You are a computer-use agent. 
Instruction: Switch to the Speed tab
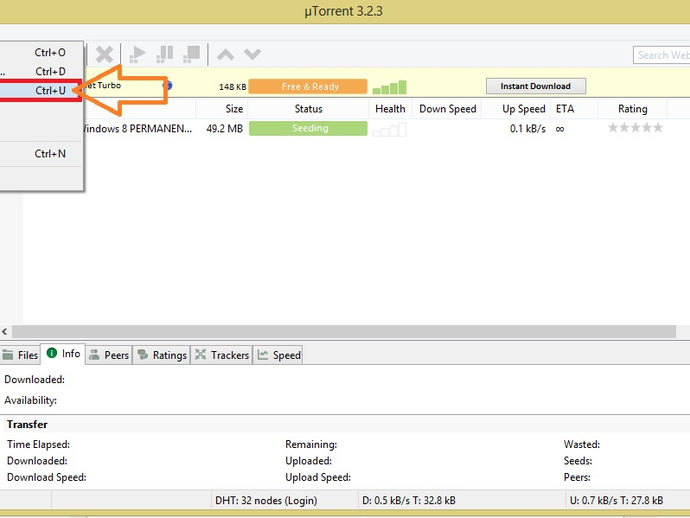(x=278, y=355)
